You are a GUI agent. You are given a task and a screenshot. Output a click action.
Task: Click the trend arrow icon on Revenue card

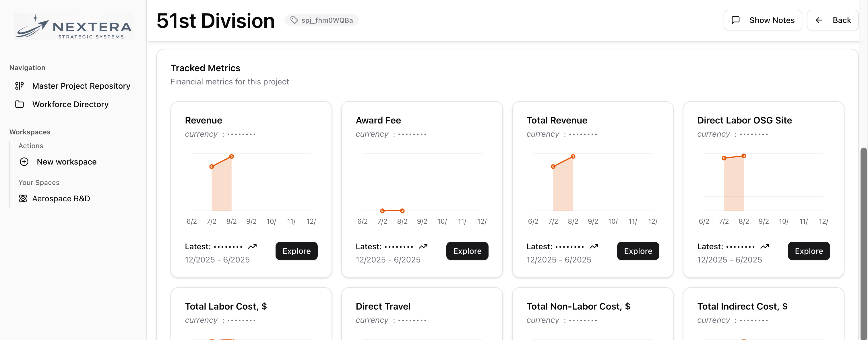[x=252, y=247]
